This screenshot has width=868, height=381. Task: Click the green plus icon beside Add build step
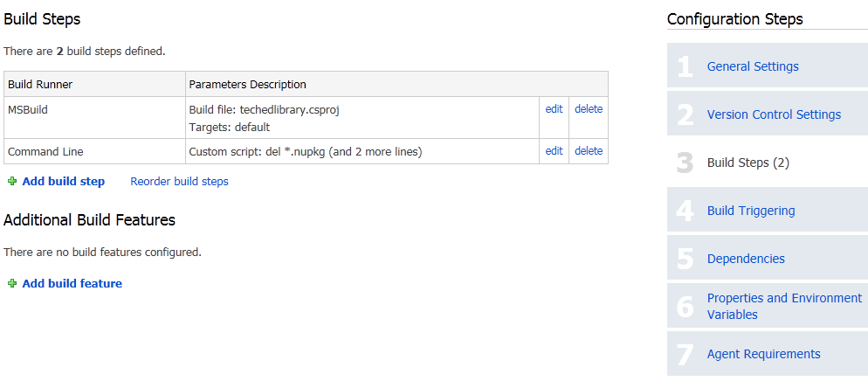12,181
